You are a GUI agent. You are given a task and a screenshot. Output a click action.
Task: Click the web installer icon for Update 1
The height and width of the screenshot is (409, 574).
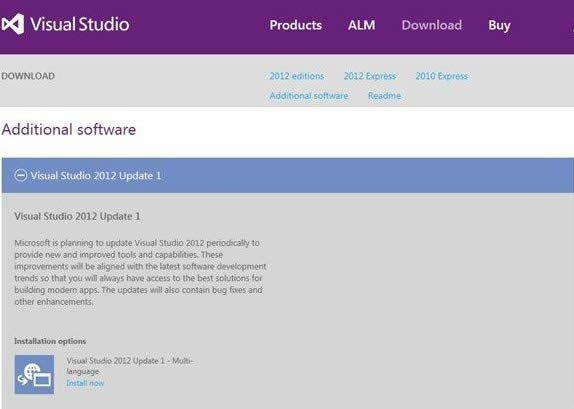34,374
